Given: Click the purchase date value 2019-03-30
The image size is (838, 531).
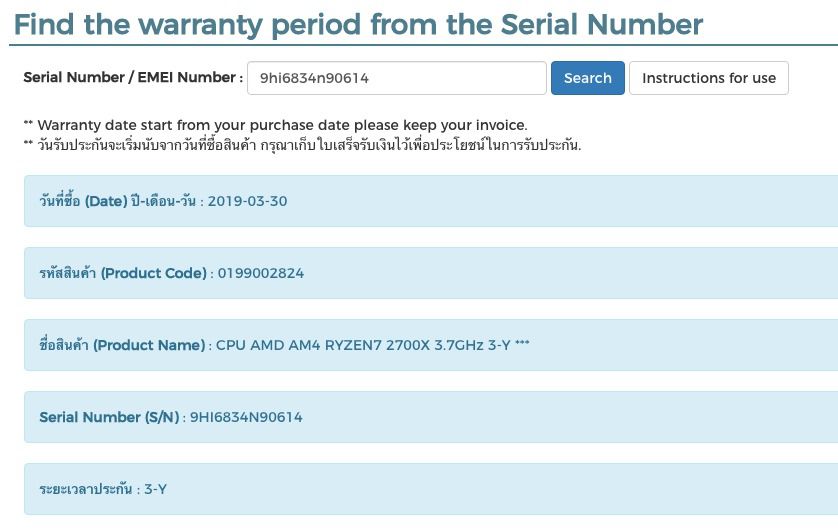Looking at the screenshot, I should (x=247, y=201).
